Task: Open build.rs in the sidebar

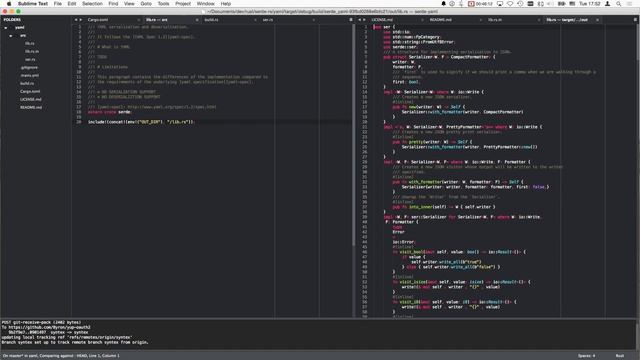Action: pos(27,83)
